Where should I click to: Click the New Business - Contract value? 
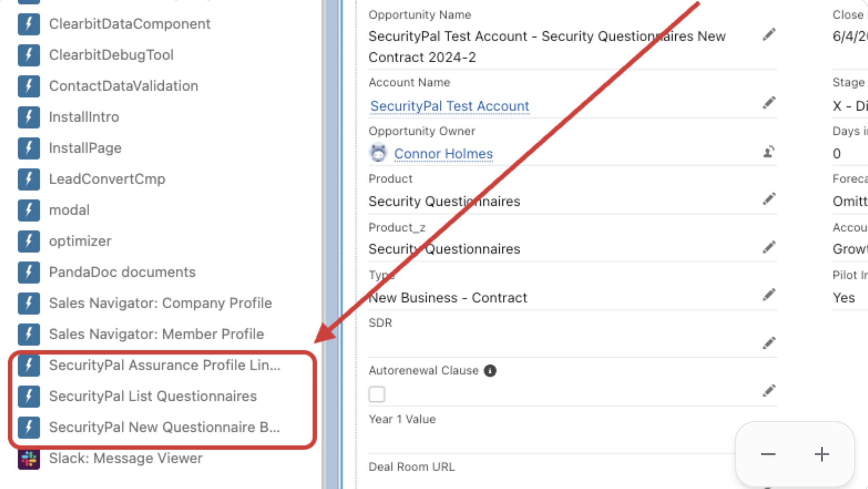448,298
